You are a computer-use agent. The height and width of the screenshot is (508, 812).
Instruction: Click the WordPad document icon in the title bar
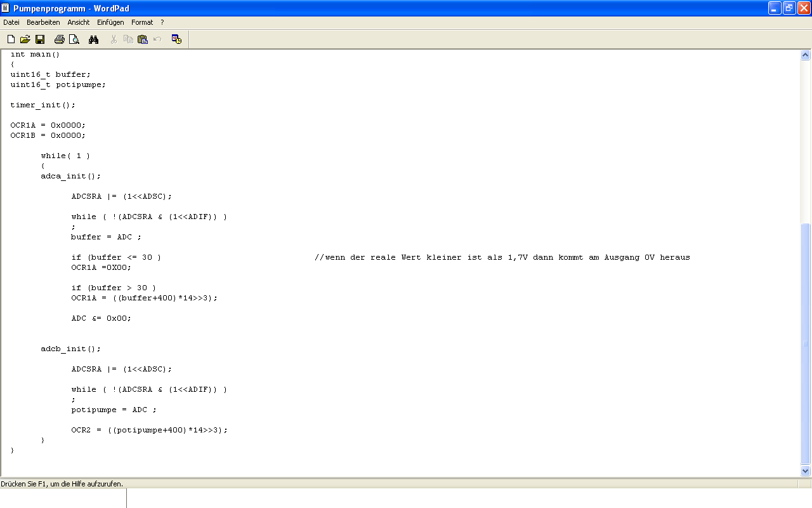coord(6,8)
